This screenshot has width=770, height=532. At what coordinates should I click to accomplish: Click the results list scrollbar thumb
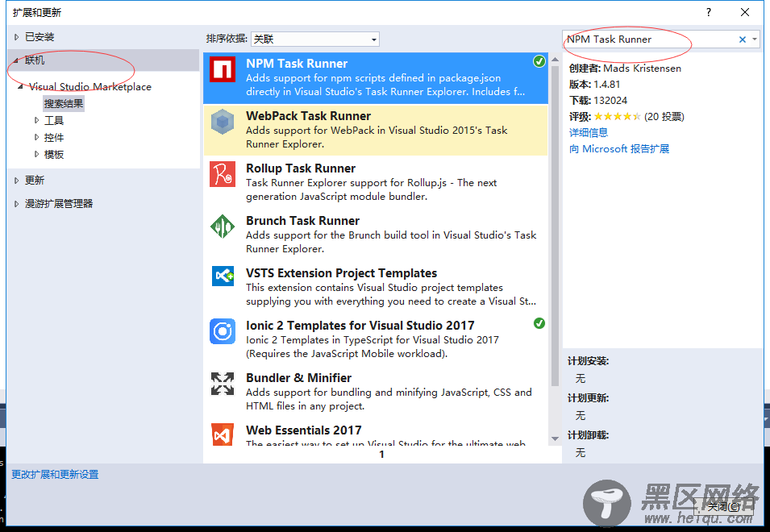tap(555, 225)
